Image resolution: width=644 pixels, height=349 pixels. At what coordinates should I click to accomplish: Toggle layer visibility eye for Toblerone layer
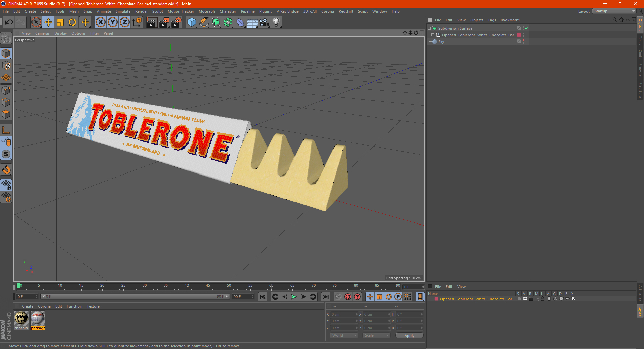pos(525,299)
